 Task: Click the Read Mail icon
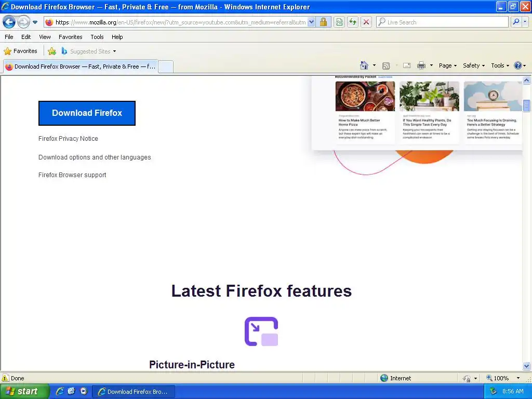point(407,66)
